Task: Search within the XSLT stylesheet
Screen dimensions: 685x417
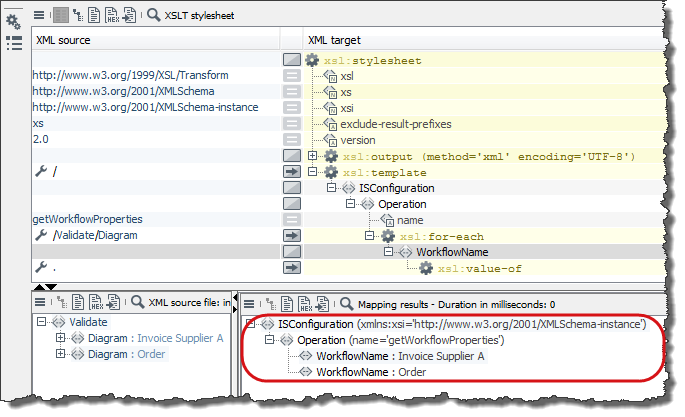Action: pos(153,15)
